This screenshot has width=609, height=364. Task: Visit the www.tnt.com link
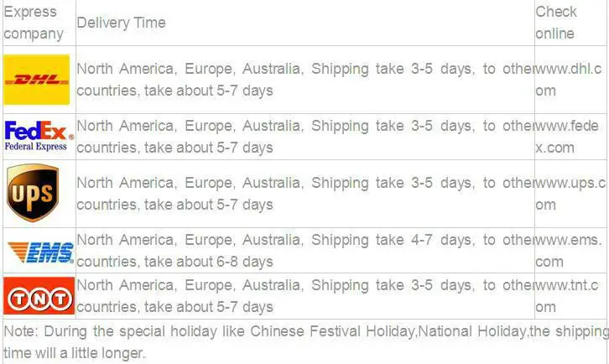567,296
